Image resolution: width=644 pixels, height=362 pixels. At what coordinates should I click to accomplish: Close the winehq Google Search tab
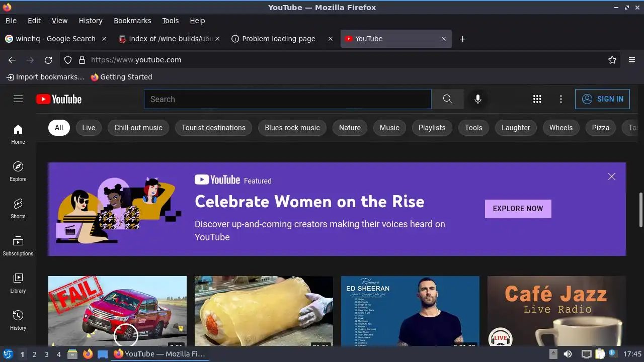click(x=104, y=39)
